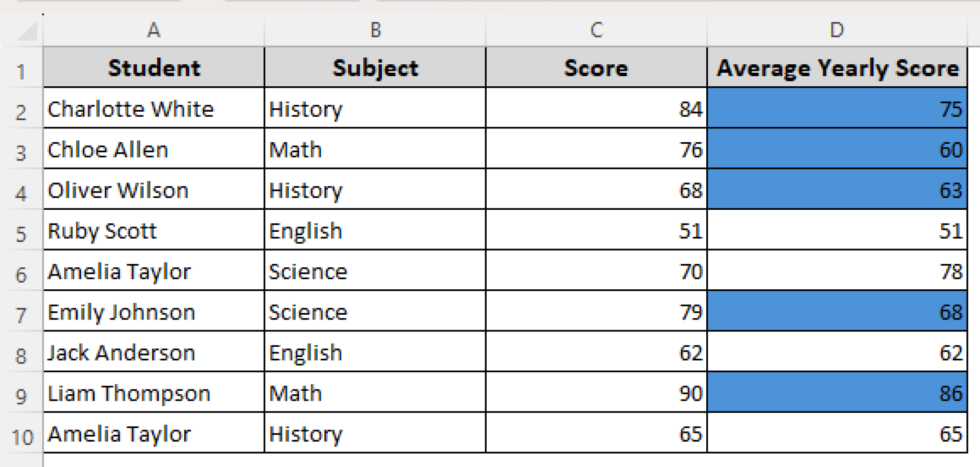Click Amelia Taylor's History row cell
The image size is (980, 467).
(x=375, y=434)
